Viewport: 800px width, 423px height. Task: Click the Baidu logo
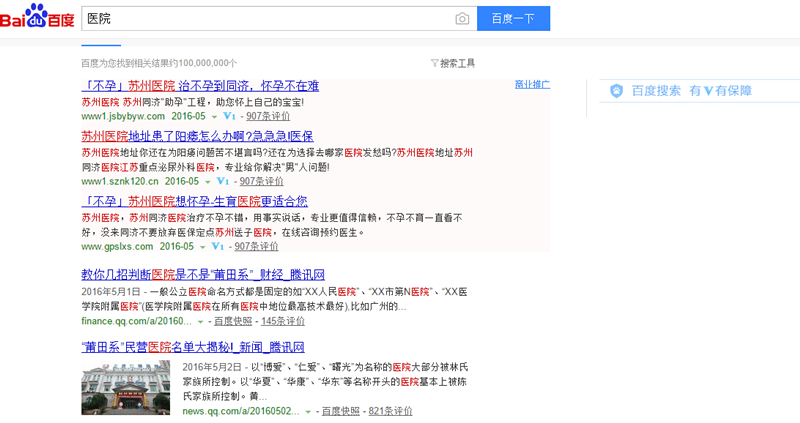coord(37,16)
